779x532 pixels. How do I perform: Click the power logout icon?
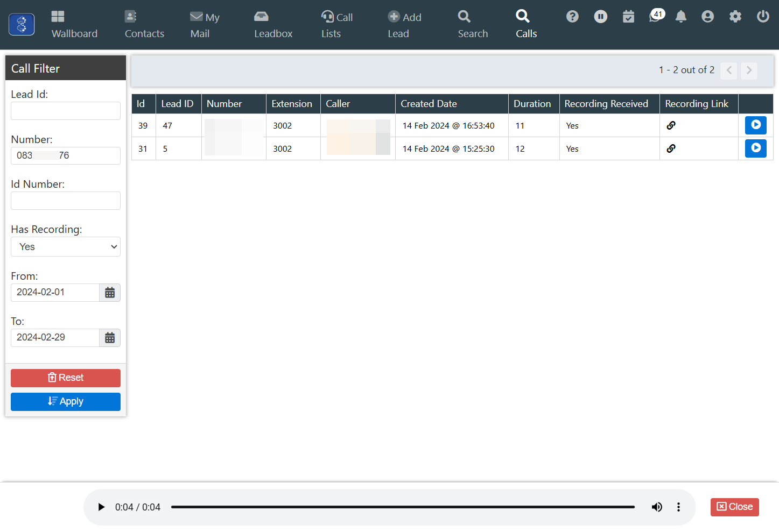click(763, 17)
